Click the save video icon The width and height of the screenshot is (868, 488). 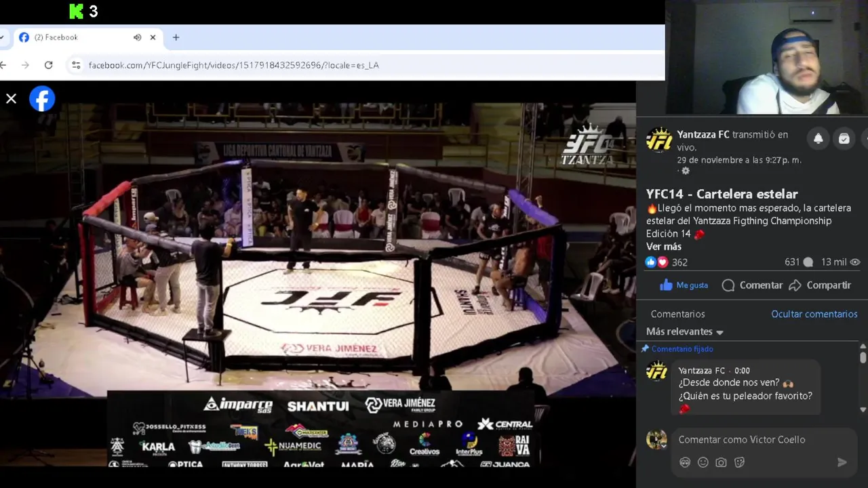click(844, 138)
